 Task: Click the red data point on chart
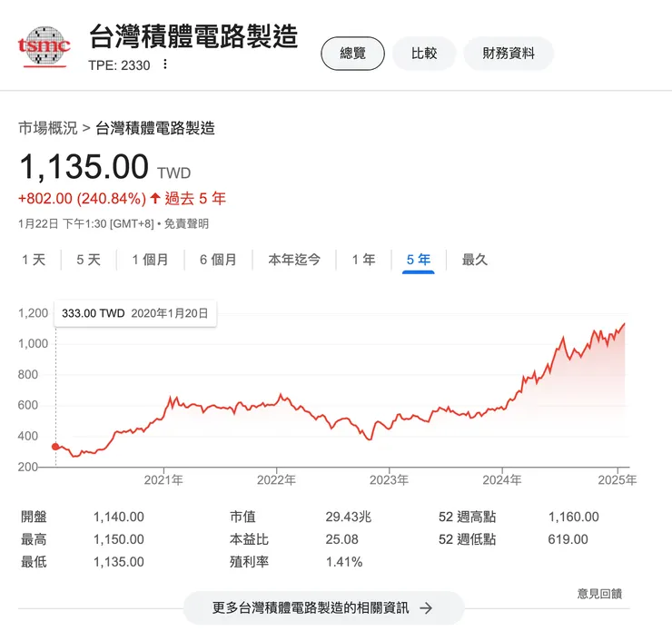[55, 447]
